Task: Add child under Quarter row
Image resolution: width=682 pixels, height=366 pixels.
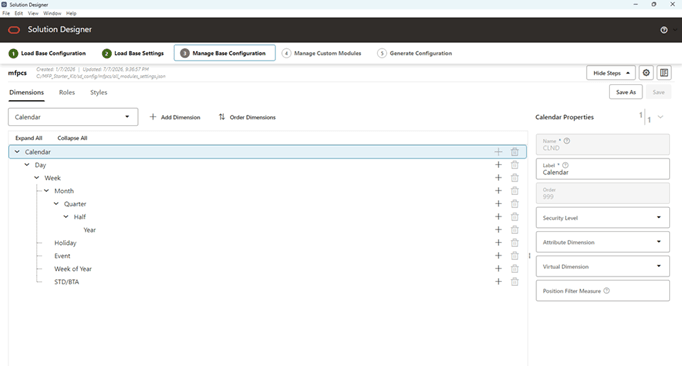Action: pos(498,204)
